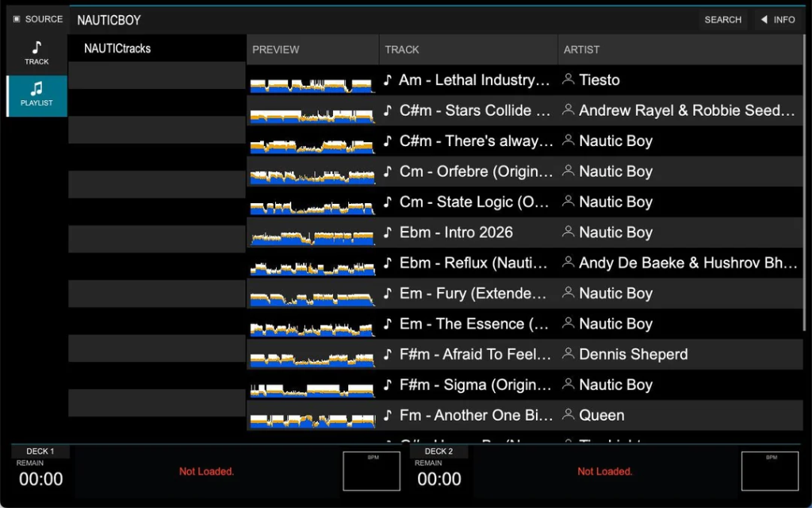812x508 pixels.
Task: Sort by the TRACK column header
Action: pos(468,50)
